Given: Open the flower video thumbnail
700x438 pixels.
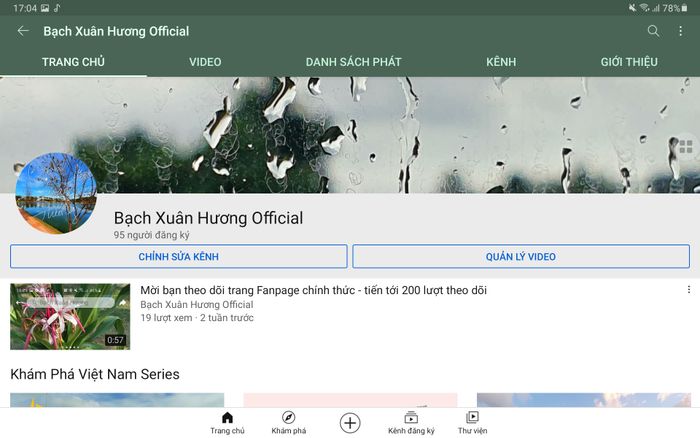Looking at the screenshot, I should coord(70,317).
